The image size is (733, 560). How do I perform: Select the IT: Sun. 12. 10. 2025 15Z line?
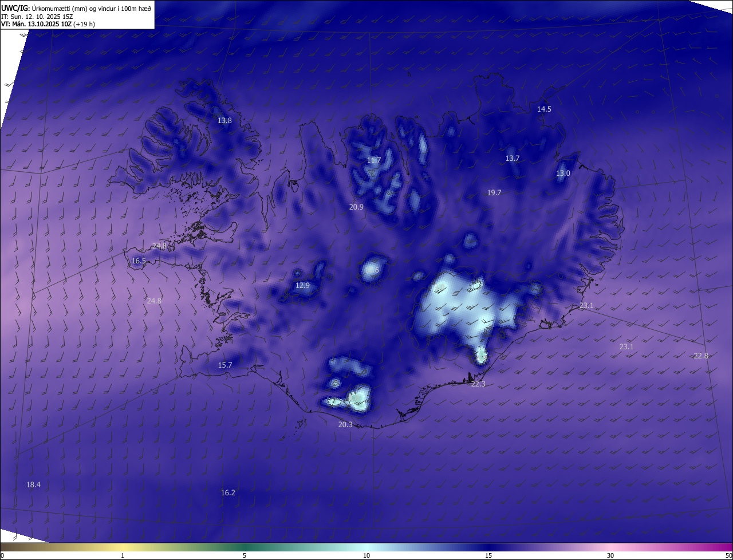pos(37,17)
